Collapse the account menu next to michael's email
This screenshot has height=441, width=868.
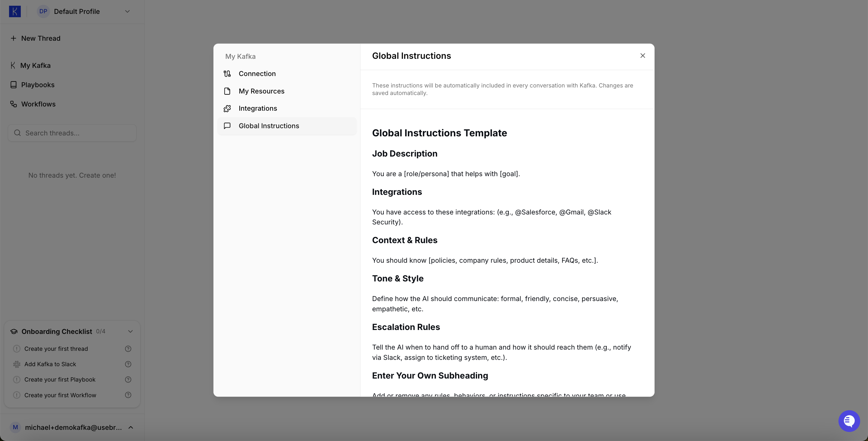[x=131, y=427]
